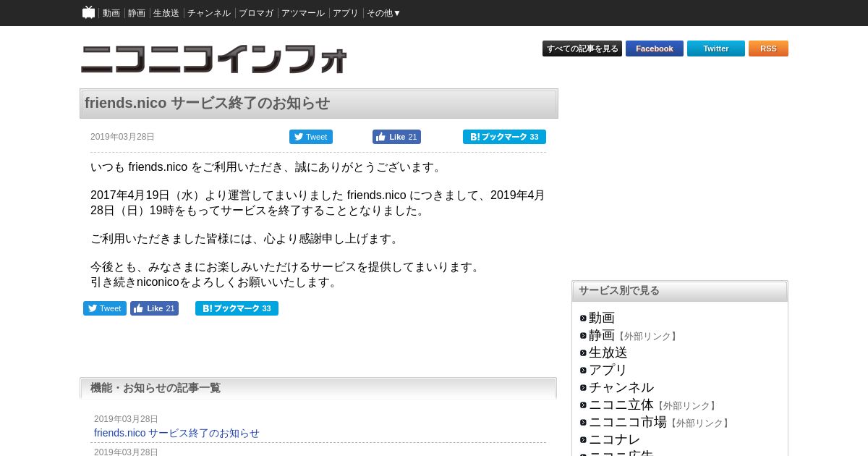Click article title friends.nico サービス終了のお知らせ
Viewport: 868px width, 456px height.
click(208, 103)
